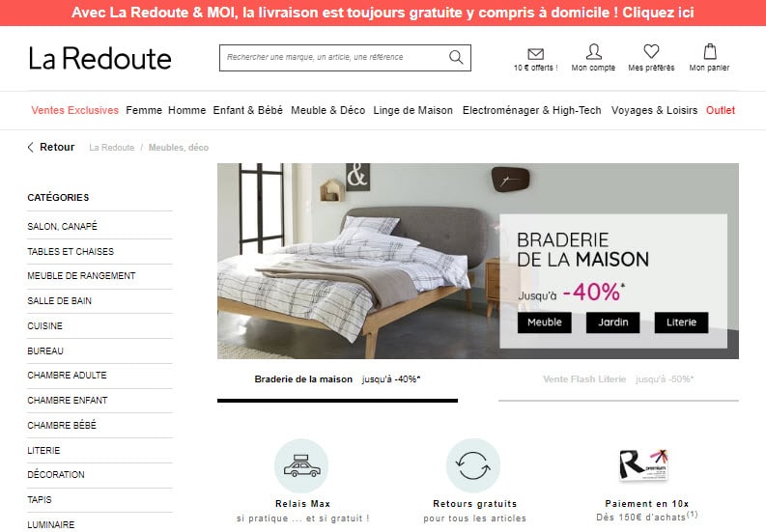Select the Outlet menu item
The height and width of the screenshot is (532, 766).
tap(720, 110)
